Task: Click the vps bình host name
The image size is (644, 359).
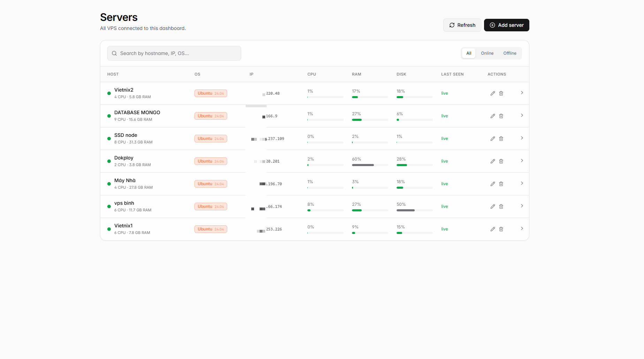Action: tap(124, 203)
